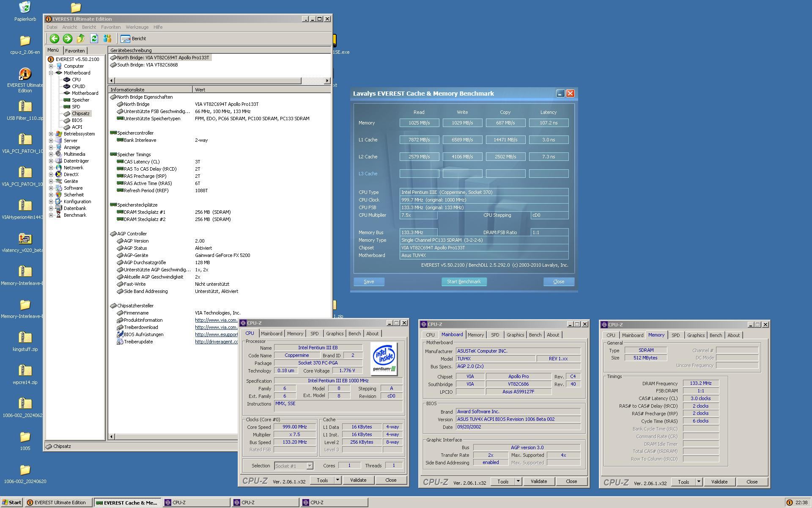Switch to the SPD tab in CPU-Z
Viewport: 812px width, 508px height.
click(x=314, y=334)
